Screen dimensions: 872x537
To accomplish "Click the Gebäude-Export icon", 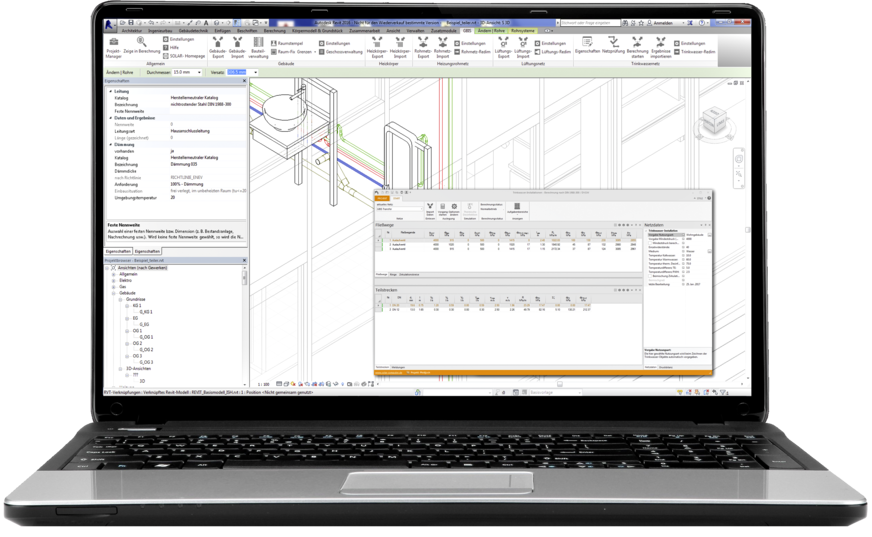I will point(217,45).
